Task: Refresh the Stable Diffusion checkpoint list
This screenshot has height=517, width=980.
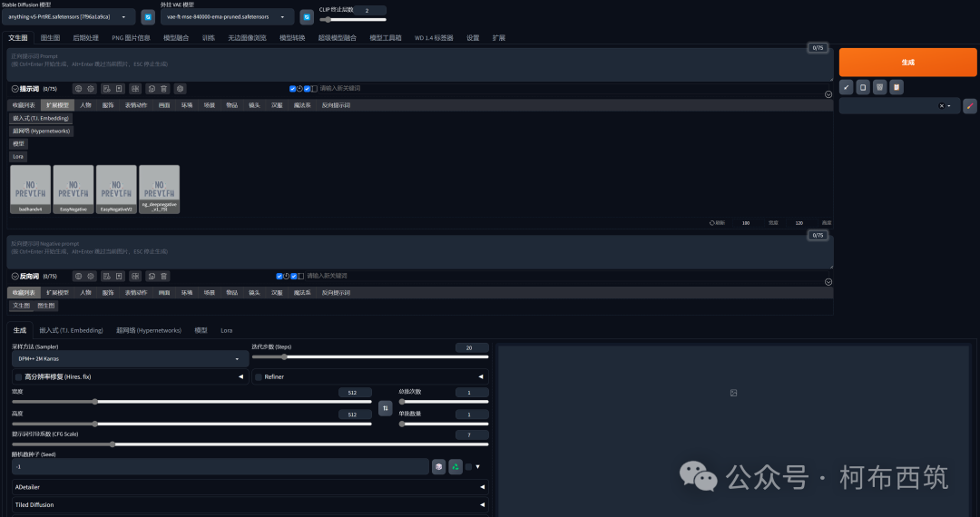Action: (x=148, y=17)
